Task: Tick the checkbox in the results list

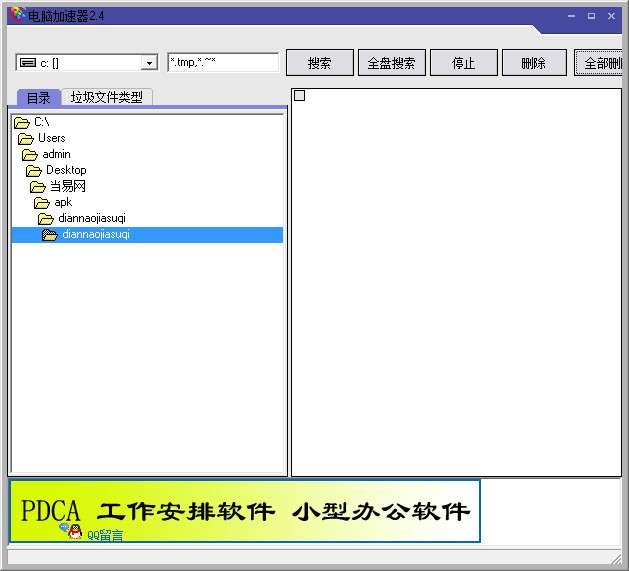Action: 300,96
